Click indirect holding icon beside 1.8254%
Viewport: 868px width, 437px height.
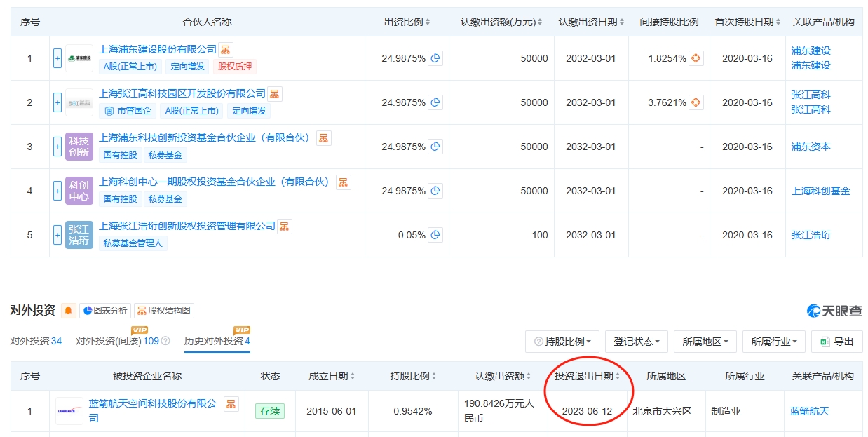[696, 58]
